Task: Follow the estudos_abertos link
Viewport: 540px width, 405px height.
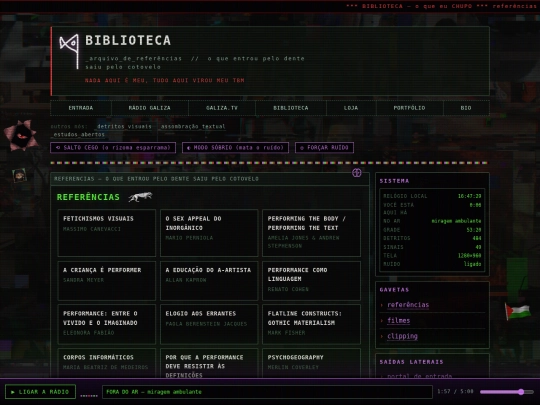Action: 79,135
